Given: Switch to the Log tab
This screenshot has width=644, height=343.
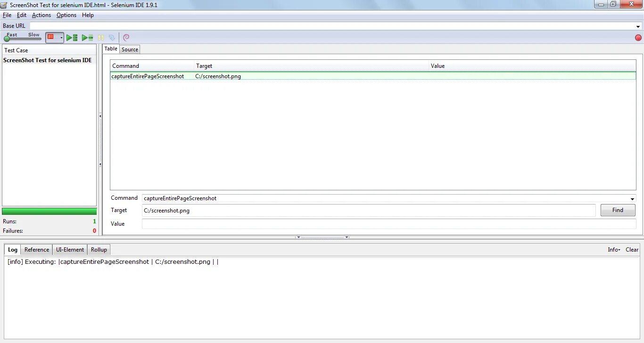Looking at the screenshot, I should pyautogui.click(x=13, y=250).
